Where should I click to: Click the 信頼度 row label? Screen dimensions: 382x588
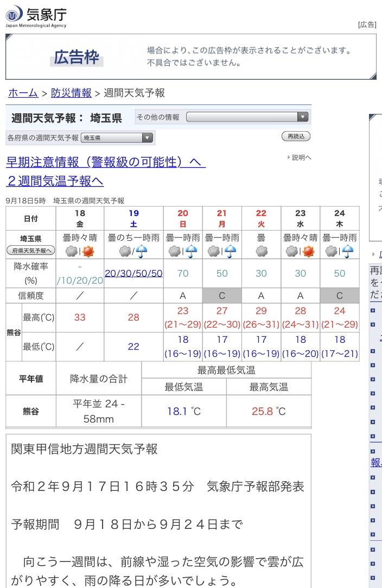coord(31,296)
